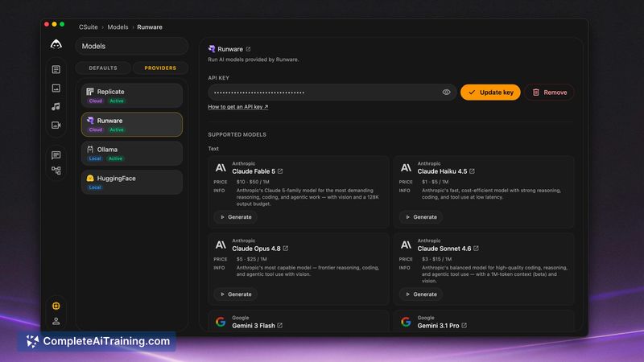Open the CSuite home logo icon
This screenshot has width=644, height=362.
(x=56, y=44)
